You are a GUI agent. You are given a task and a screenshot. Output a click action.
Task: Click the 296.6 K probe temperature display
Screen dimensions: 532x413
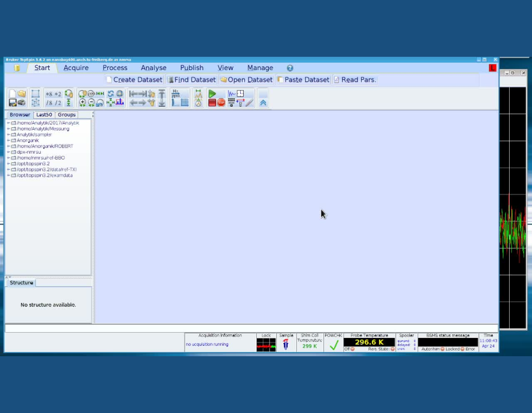369,342
